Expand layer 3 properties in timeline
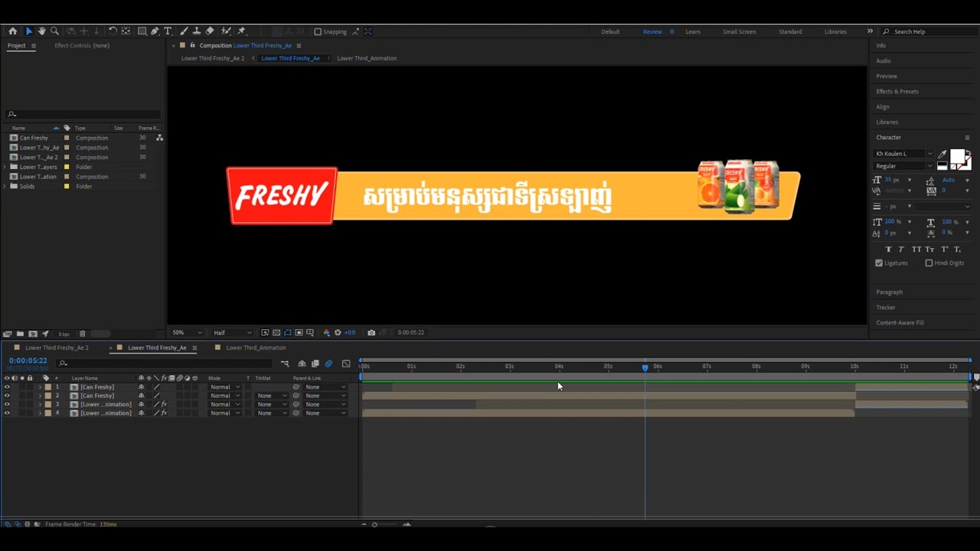This screenshot has width=980, height=551. click(40, 404)
